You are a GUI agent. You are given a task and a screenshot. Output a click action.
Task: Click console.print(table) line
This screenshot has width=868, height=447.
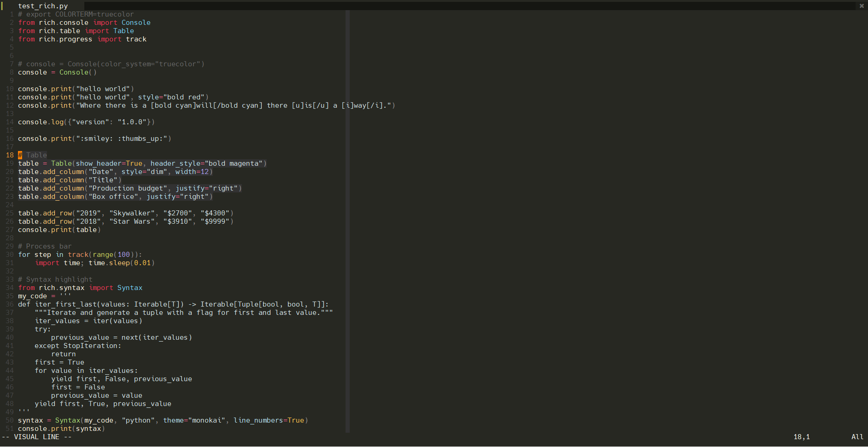pos(59,230)
